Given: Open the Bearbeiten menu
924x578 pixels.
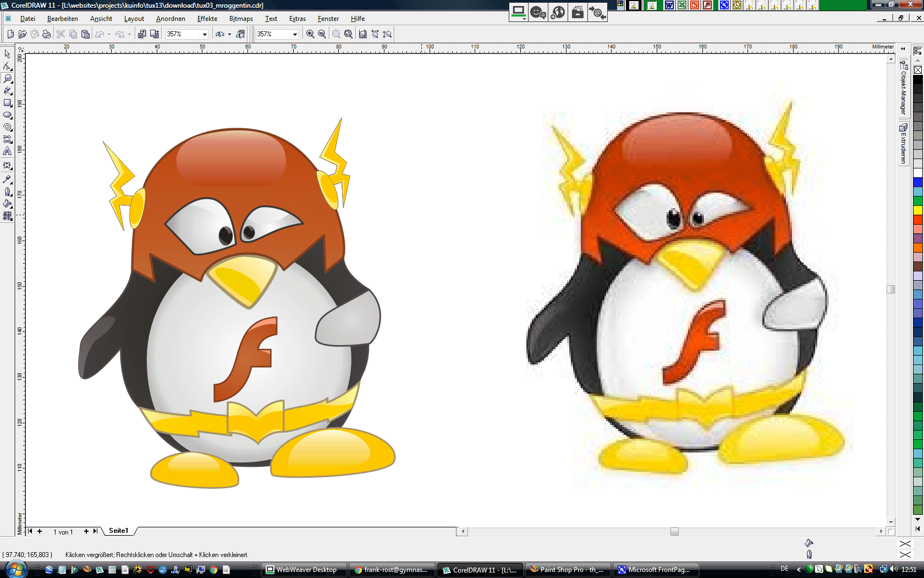Looking at the screenshot, I should [63, 19].
